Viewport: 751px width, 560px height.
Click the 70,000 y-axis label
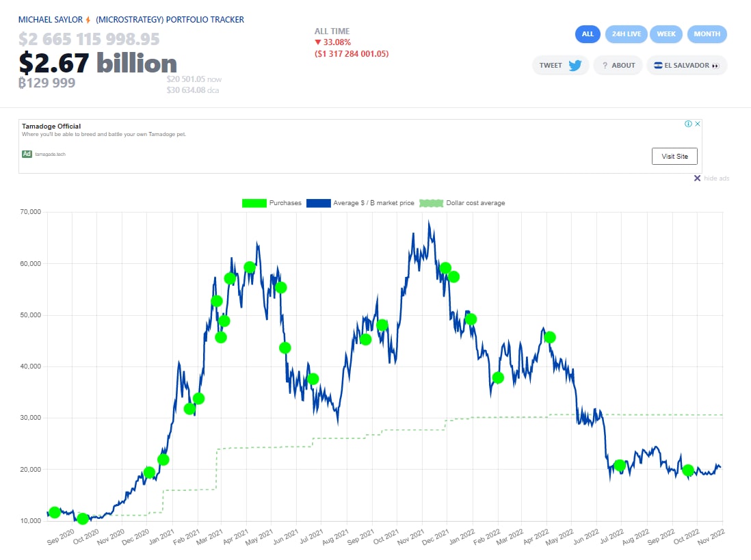coord(30,211)
